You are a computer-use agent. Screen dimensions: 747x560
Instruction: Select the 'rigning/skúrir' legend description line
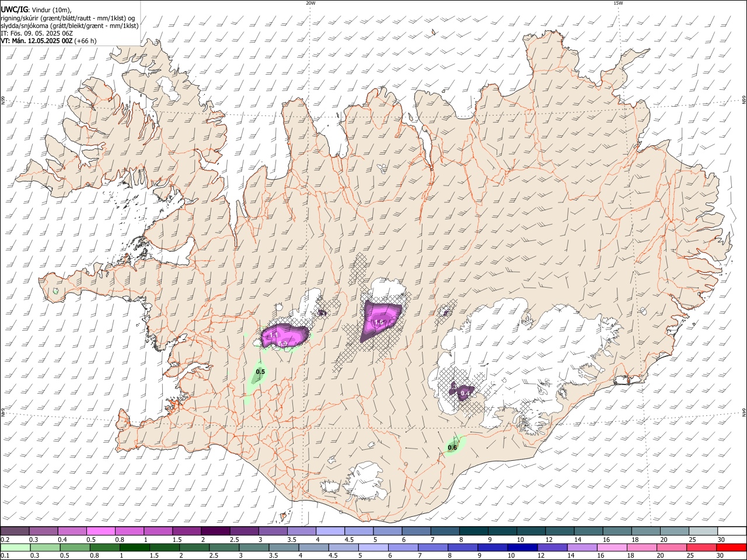68,17
